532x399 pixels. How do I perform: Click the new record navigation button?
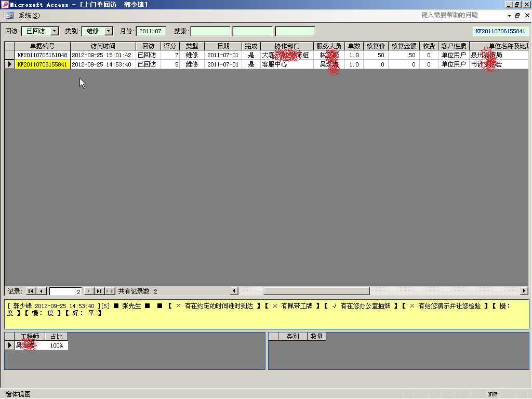(110, 291)
